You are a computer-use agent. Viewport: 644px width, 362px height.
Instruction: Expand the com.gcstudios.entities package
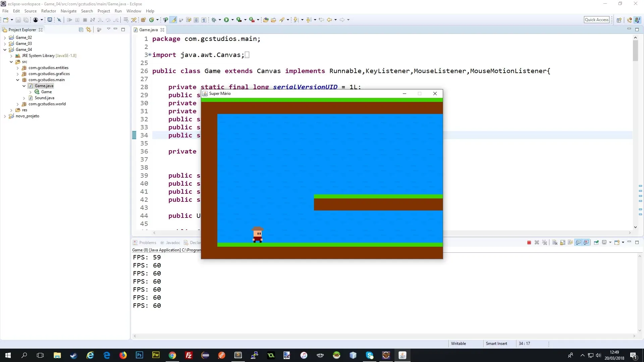[17, 68]
